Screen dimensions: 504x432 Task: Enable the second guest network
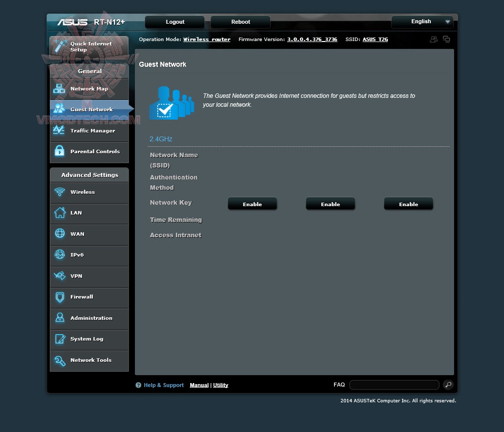point(331,204)
